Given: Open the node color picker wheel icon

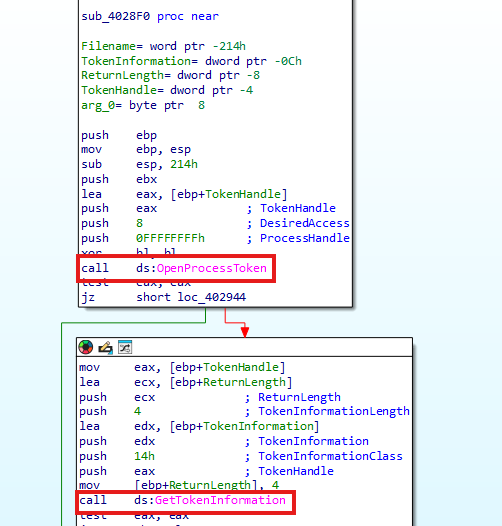Looking at the screenshot, I should [86, 347].
